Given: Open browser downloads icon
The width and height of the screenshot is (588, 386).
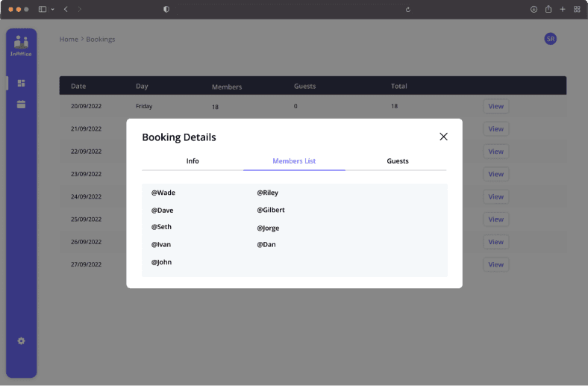Looking at the screenshot, I should 534,9.
